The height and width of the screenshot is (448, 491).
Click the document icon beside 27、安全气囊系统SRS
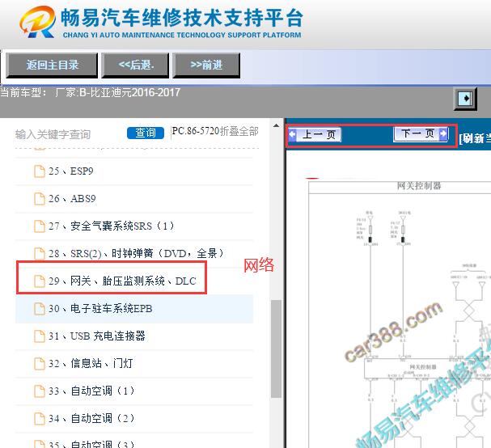[x=40, y=226]
